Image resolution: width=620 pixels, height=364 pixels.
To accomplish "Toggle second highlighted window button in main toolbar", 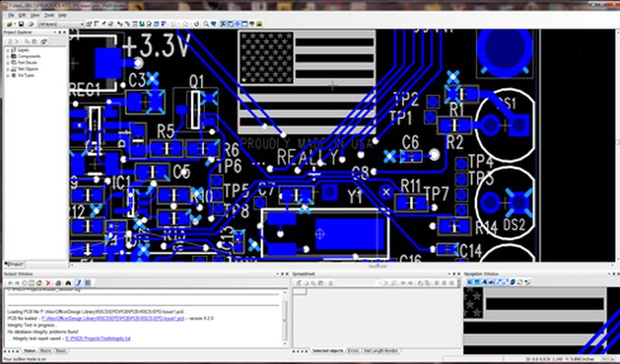I will (230, 24).
